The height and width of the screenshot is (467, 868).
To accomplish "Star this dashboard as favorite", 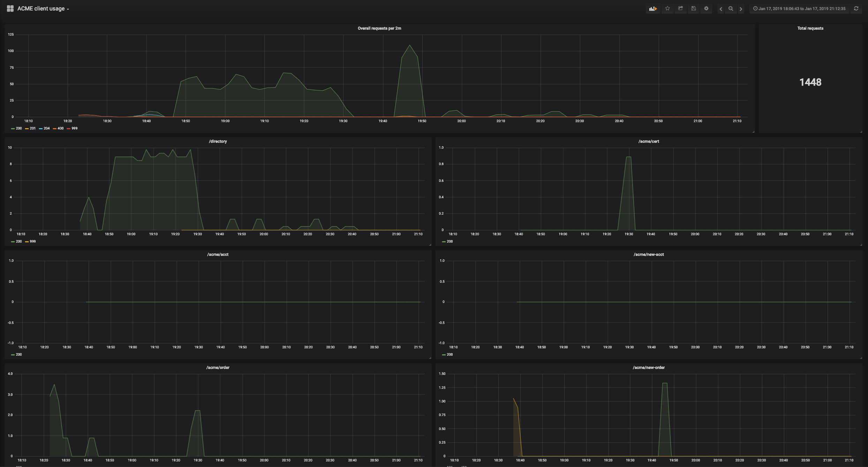I will point(667,8).
